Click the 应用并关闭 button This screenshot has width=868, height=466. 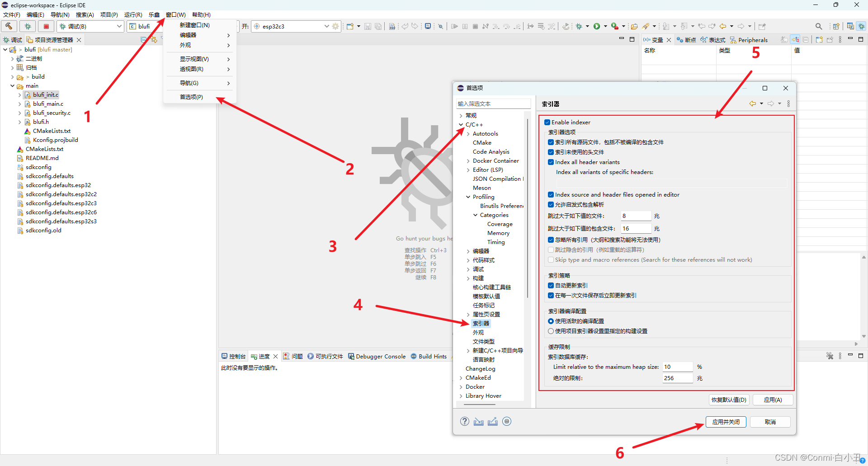point(726,422)
